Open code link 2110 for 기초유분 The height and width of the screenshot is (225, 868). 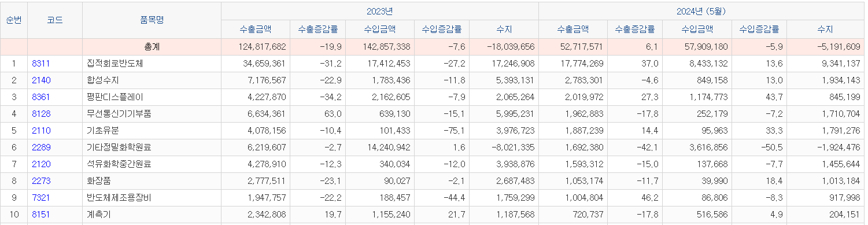41,131
